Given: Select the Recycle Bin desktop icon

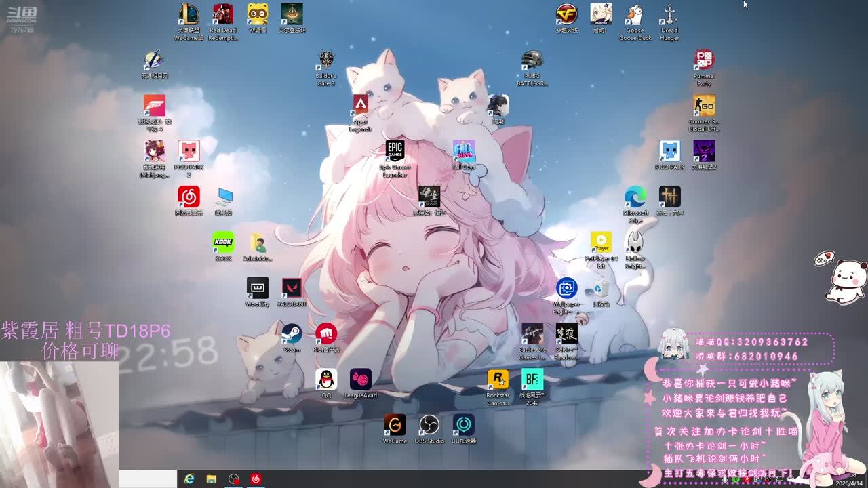Looking at the screenshot, I should [x=601, y=292].
